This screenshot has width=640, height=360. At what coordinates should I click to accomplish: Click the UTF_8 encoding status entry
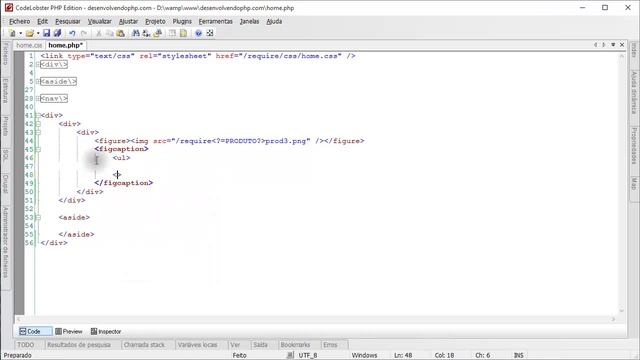pos(308,356)
